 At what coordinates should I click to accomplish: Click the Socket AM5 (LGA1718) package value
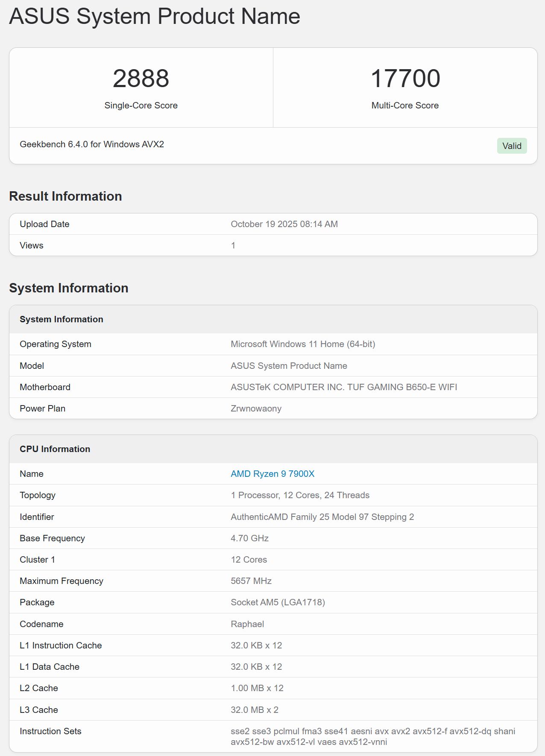click(x=278, y=602)
